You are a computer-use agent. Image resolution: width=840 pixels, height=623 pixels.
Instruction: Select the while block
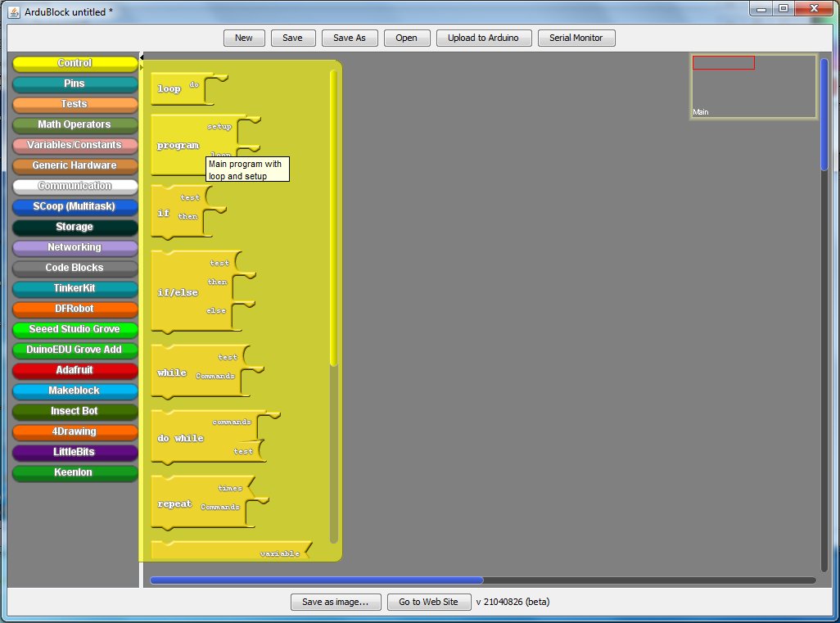pyautogui.click(x=172, y=372)
